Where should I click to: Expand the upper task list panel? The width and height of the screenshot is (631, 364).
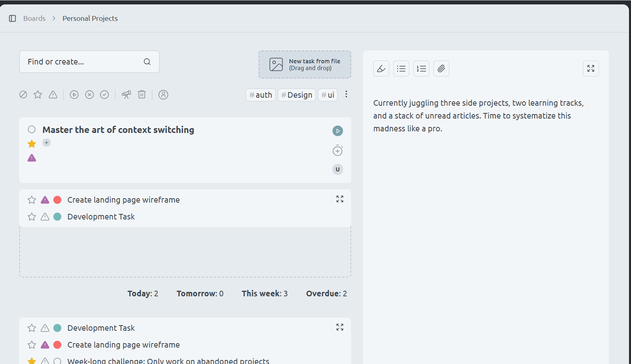(x=340, y=199)
